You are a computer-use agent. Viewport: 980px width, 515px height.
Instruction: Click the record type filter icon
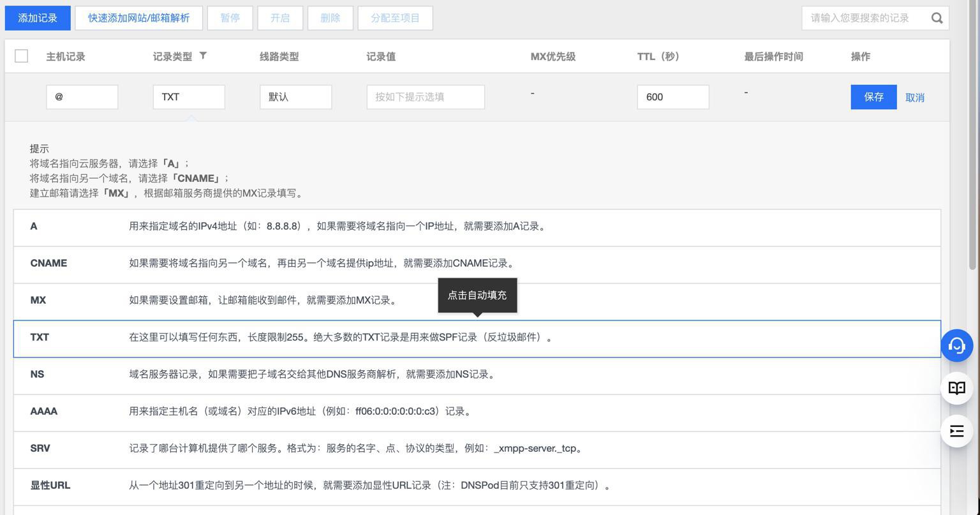click(203, 56)
